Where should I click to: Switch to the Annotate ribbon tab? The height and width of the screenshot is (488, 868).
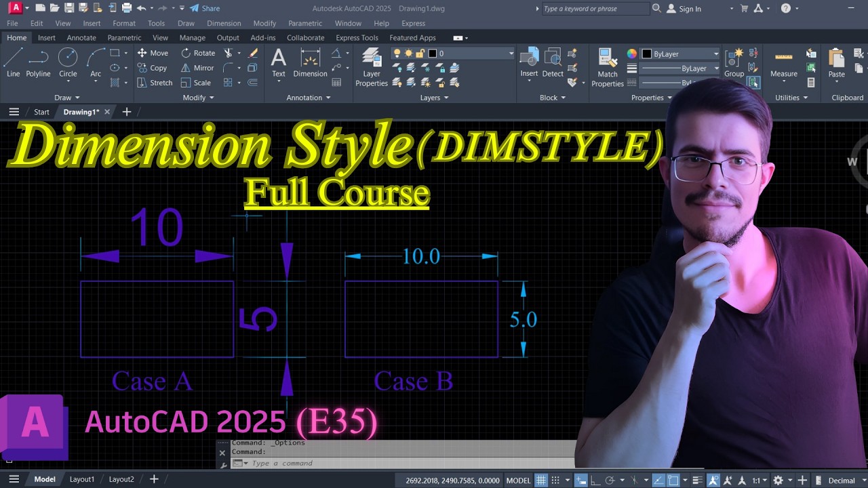click(81, 38)
